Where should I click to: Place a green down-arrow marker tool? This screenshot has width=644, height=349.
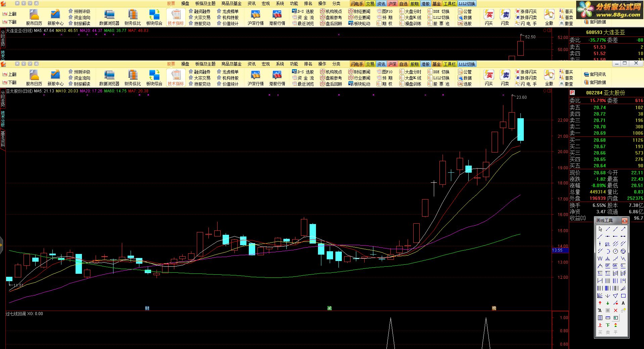(x=608, y=303)
